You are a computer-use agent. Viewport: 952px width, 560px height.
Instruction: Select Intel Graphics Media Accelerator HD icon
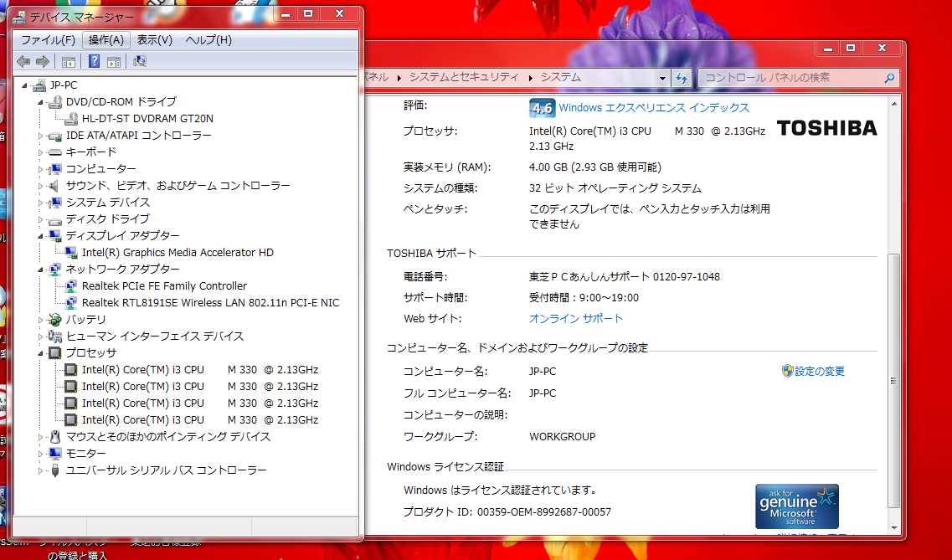point(71,253)
